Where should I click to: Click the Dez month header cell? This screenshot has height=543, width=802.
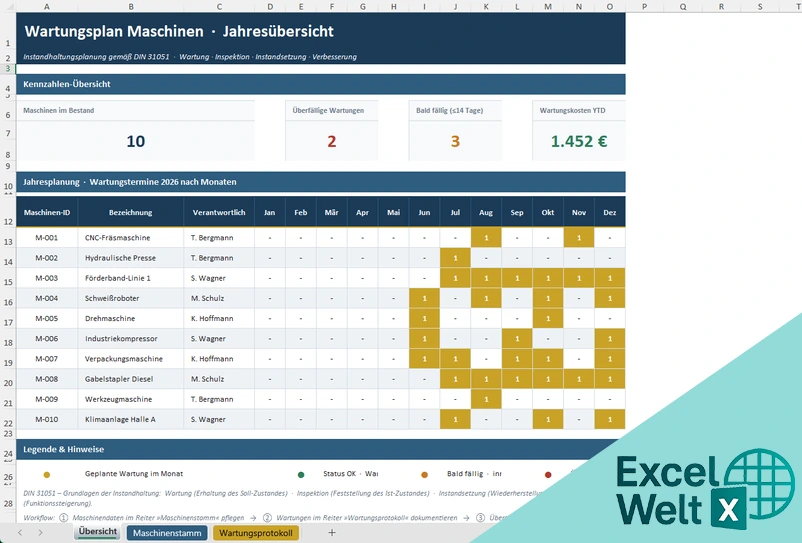point(610,212)
